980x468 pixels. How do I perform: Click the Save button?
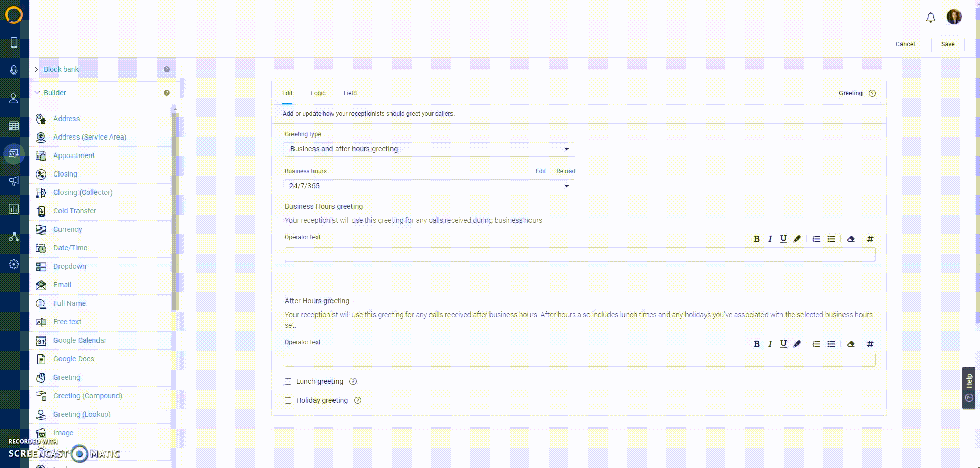(947, 44)
